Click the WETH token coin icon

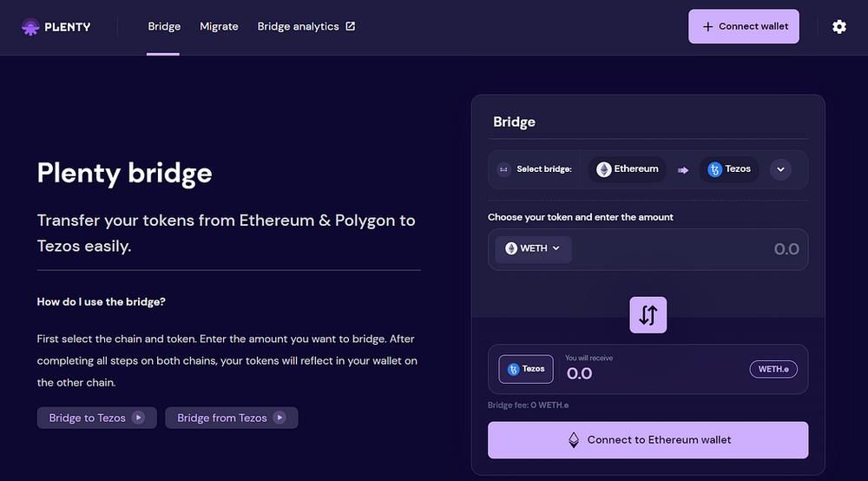511,248
